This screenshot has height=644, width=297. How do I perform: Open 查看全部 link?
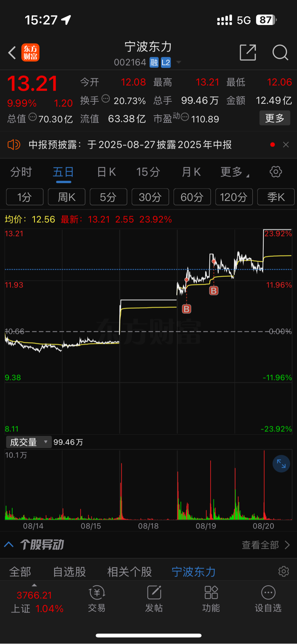pyautogui.click(x=266, y=545)
